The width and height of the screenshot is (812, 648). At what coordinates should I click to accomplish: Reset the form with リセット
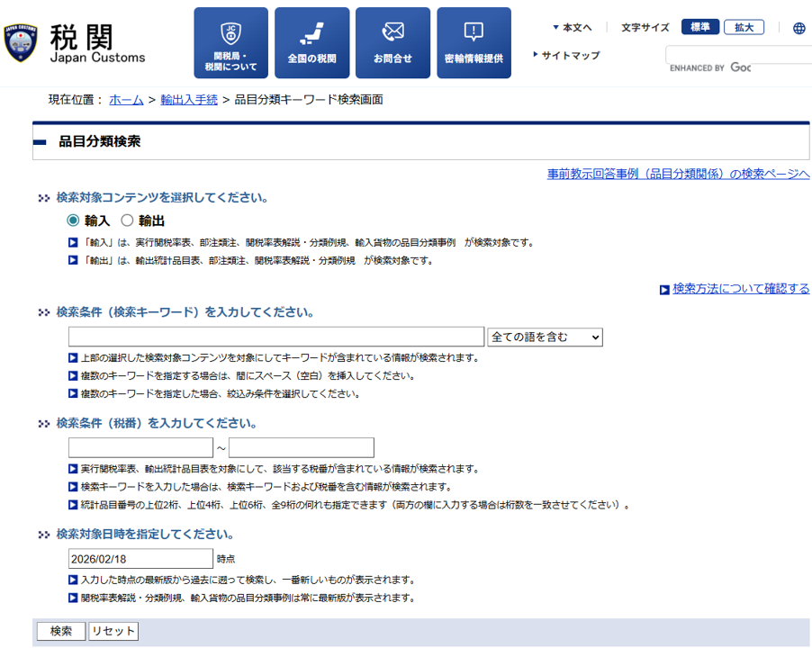(114, 631)
